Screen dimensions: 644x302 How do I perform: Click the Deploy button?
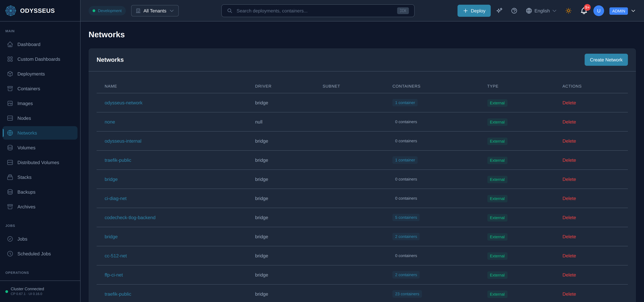[x=474, y=11]
